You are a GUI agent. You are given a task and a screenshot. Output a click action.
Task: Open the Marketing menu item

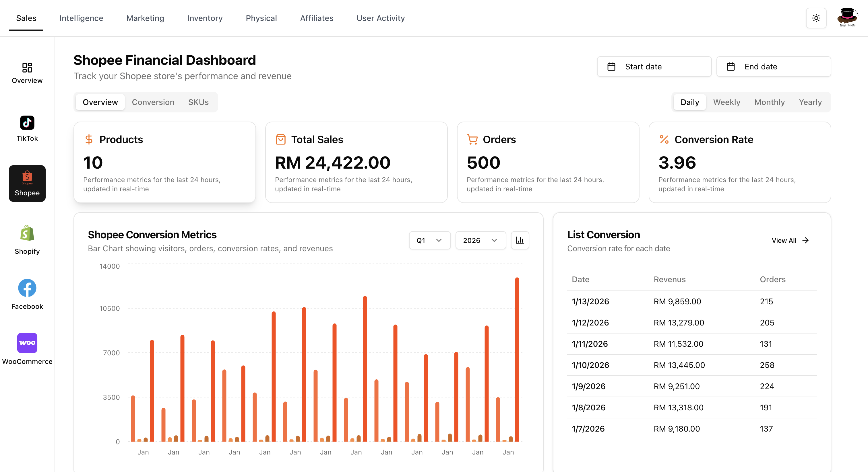145,18
